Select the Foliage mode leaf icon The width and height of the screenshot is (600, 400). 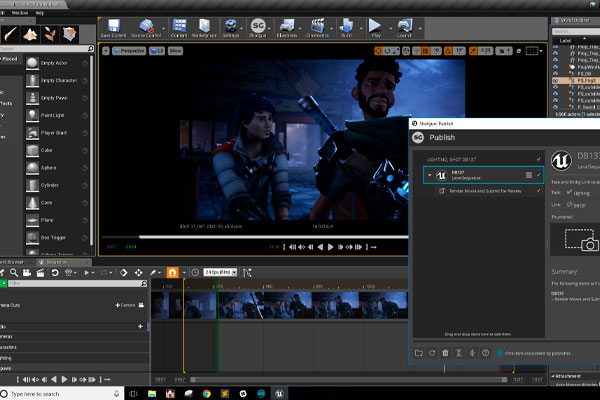pyautogui.click(x=50, y=34)
